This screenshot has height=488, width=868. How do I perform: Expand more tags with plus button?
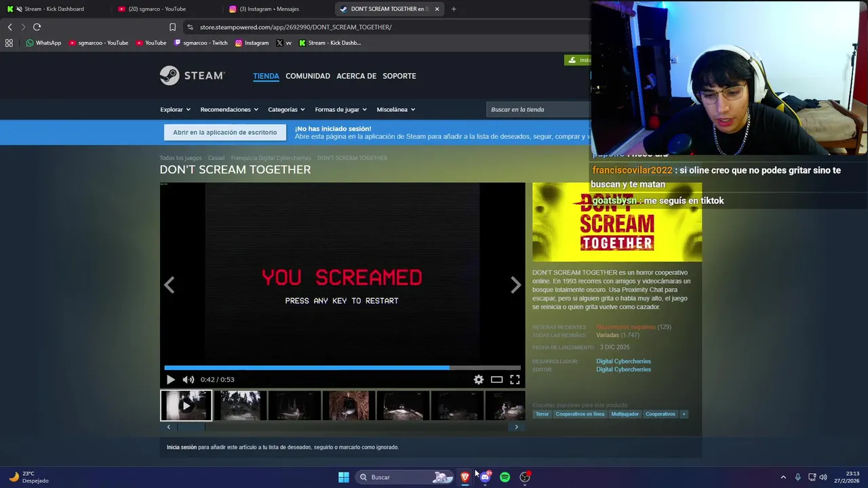coord(684,414)
